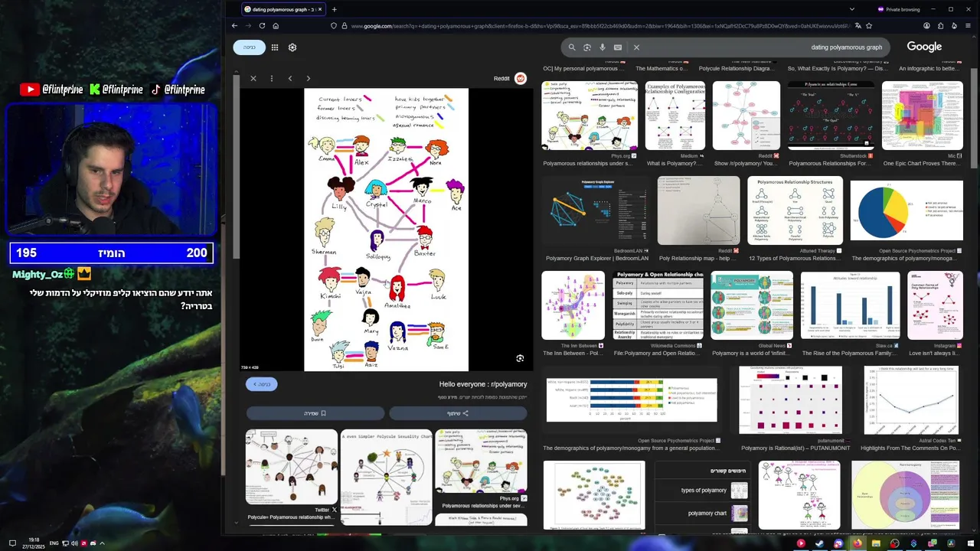The image size is (980, 551).
Task: Close the 'dating polyamorous graph' tab
Action: pos(320,9)
